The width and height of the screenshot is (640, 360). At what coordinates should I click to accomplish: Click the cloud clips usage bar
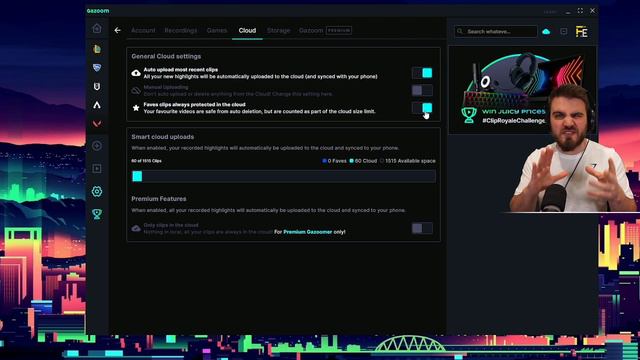coord(284,176)
